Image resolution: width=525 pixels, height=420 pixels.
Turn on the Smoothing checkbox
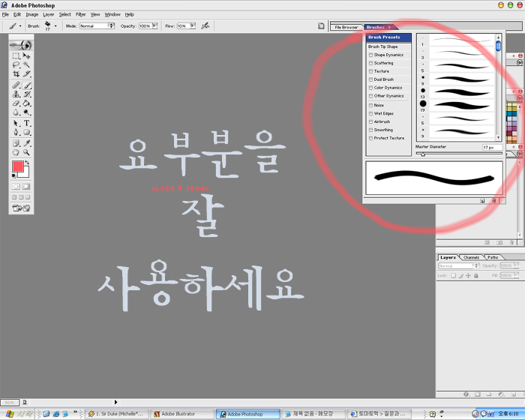(x=371, y=130)
